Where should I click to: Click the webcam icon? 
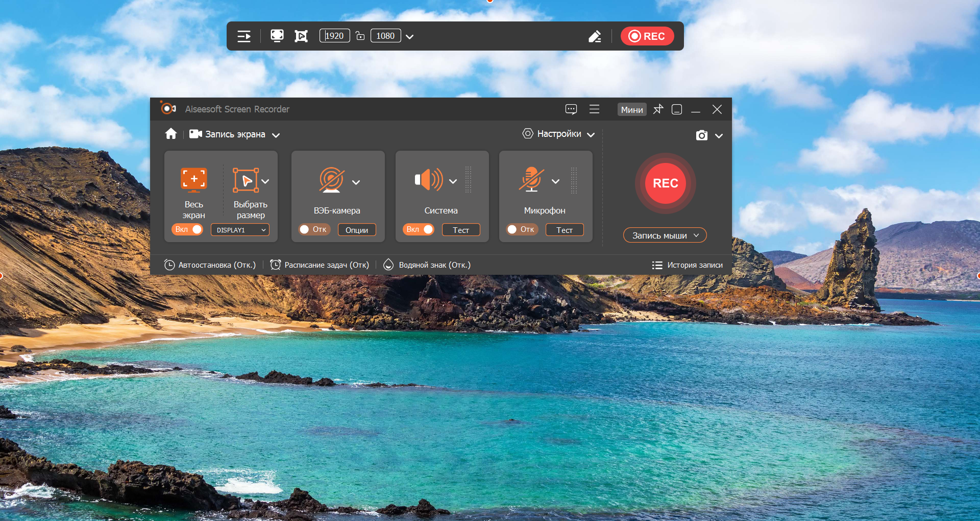coord(331,180)
